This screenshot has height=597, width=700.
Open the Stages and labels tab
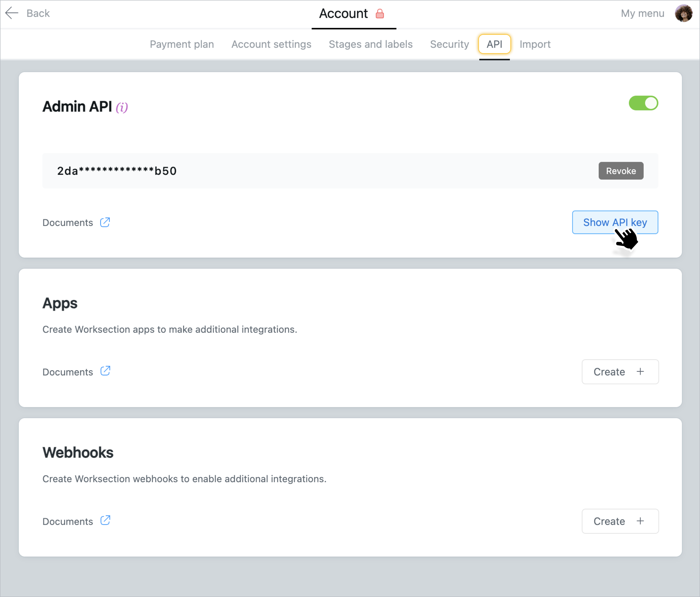click(371, 44)
